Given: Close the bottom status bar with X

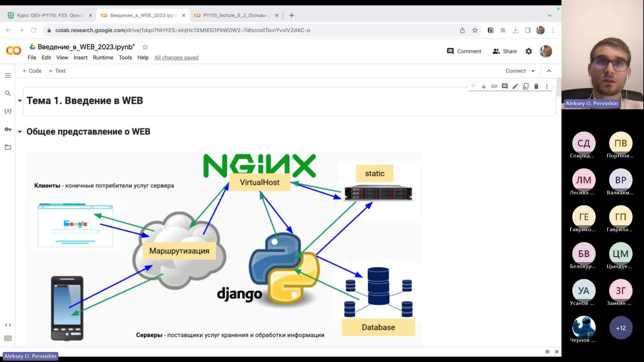Looking at the screenshot, I should pyautogui.click(x=557, y=352).
